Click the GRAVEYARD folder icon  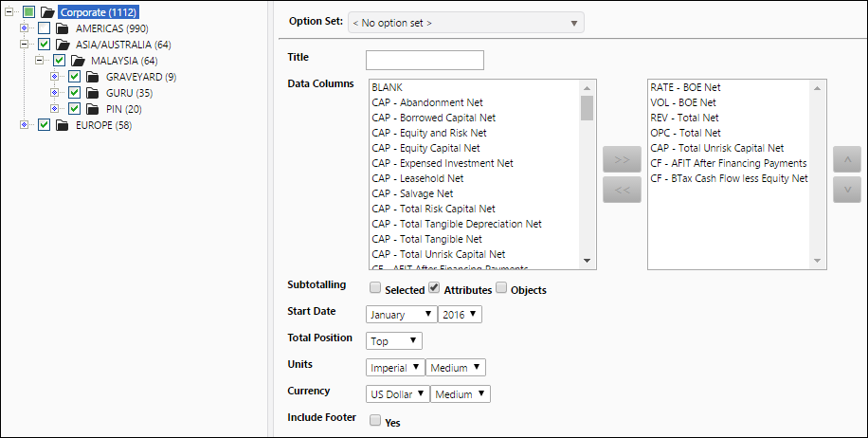[x=93, y=77]
